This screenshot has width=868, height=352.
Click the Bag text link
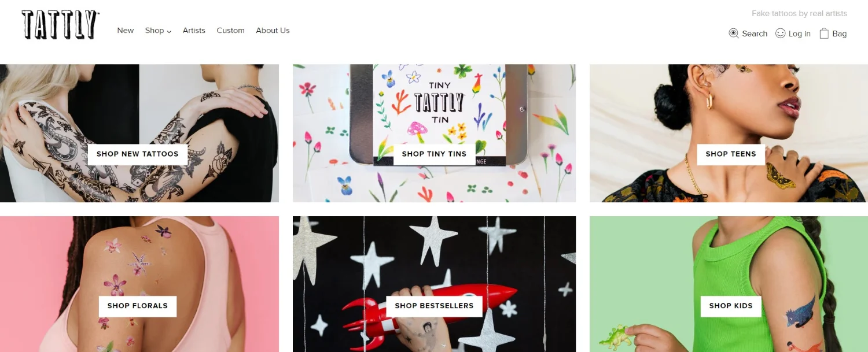[839, 34]
